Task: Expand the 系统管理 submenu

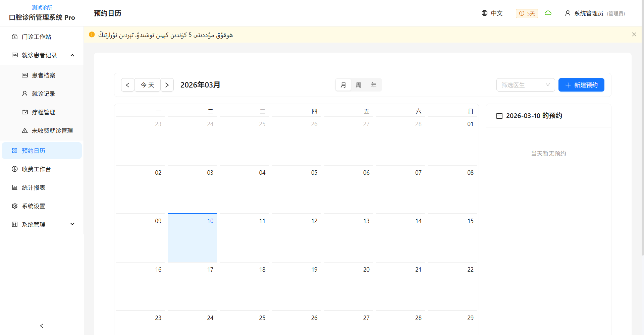Action: (72, 224)
